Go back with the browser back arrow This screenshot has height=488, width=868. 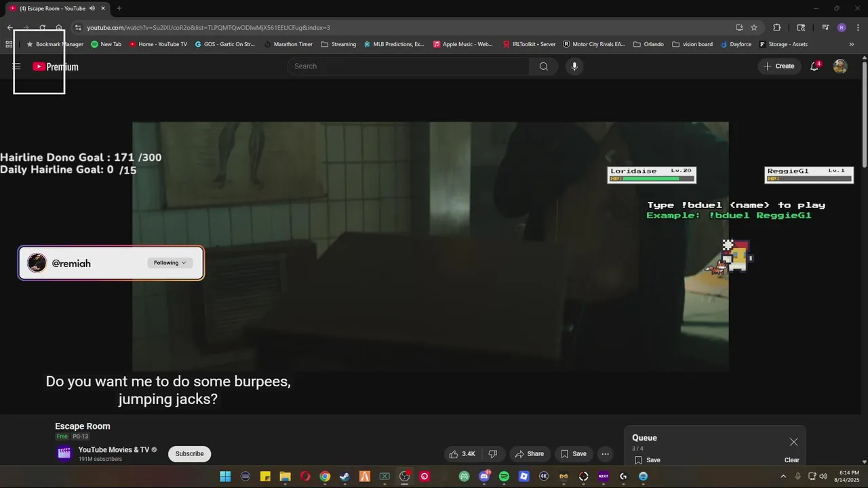[x=9, y=28]
